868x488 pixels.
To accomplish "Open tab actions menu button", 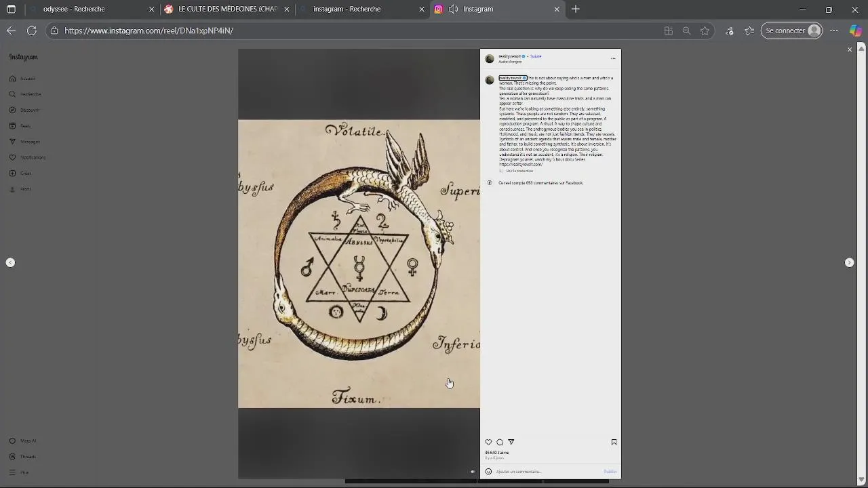I will tap(11, 9).
